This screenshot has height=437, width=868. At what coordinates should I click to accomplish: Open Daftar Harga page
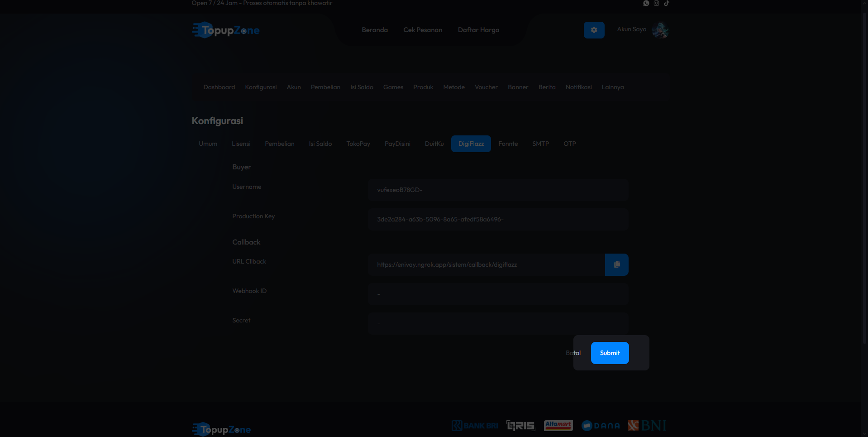coord(478,30)
